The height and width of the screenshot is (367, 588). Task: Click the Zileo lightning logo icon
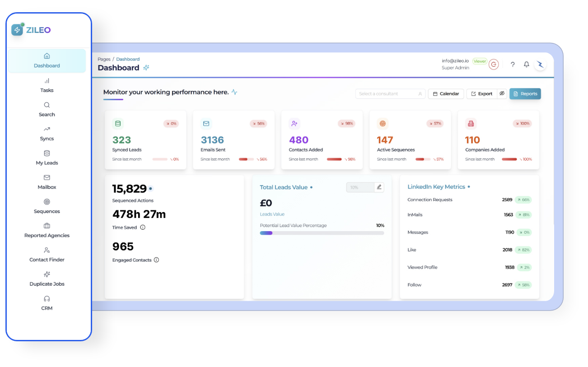pyautogui.click(x=18, y=30)
